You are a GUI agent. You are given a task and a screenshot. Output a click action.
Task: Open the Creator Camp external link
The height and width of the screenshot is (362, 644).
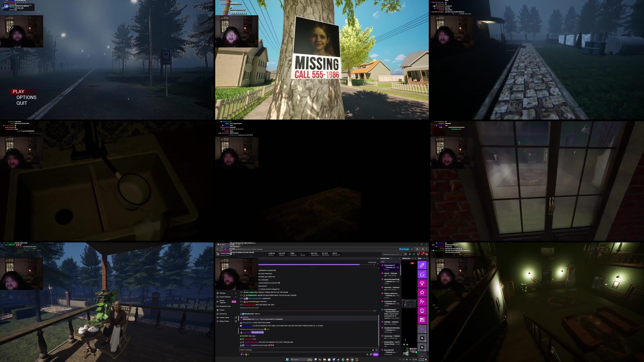point(236,318)
